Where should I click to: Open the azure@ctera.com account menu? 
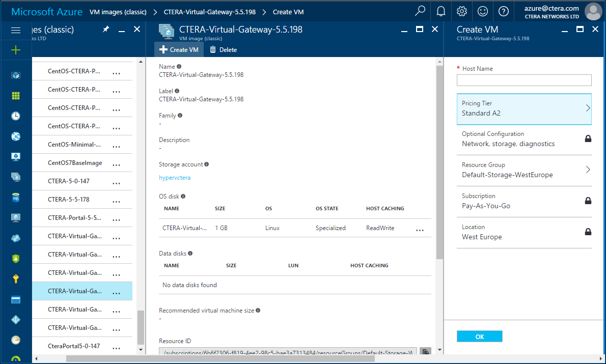point(552,12)
